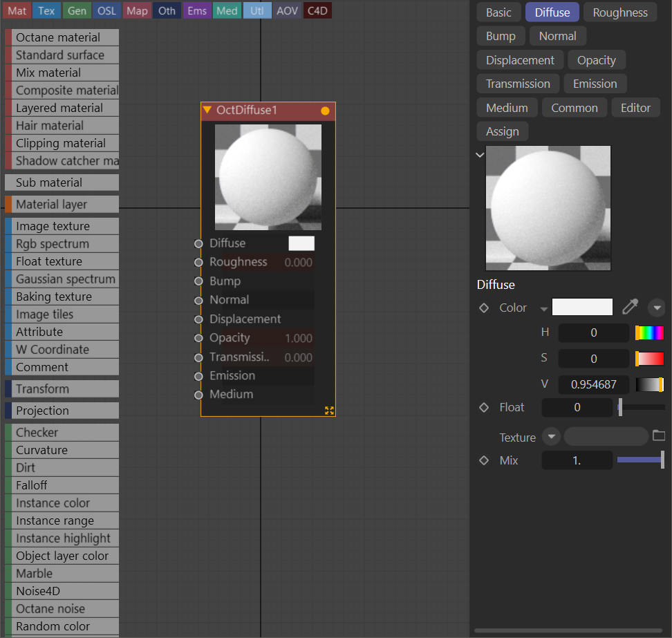Click the texture folder browse icon
The image size is (672, 638).
pos(659,435)
